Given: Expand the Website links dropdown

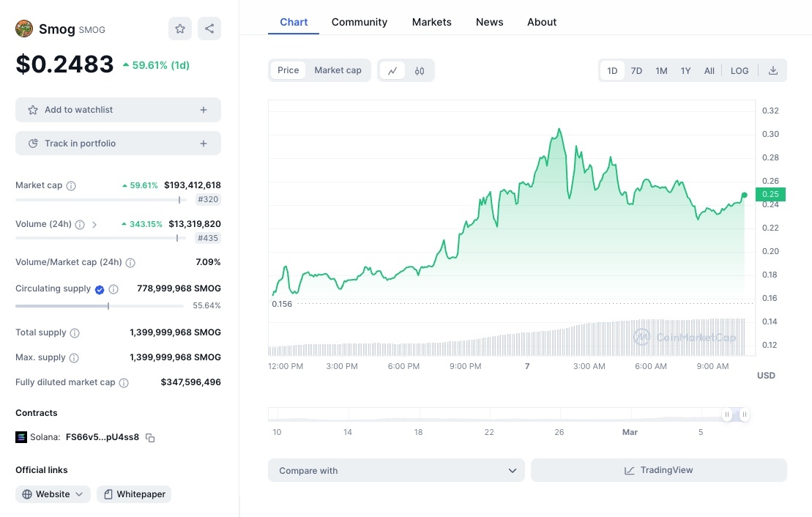Looking at the screenshot, I should pyautogui.click(x=53, y=494).
